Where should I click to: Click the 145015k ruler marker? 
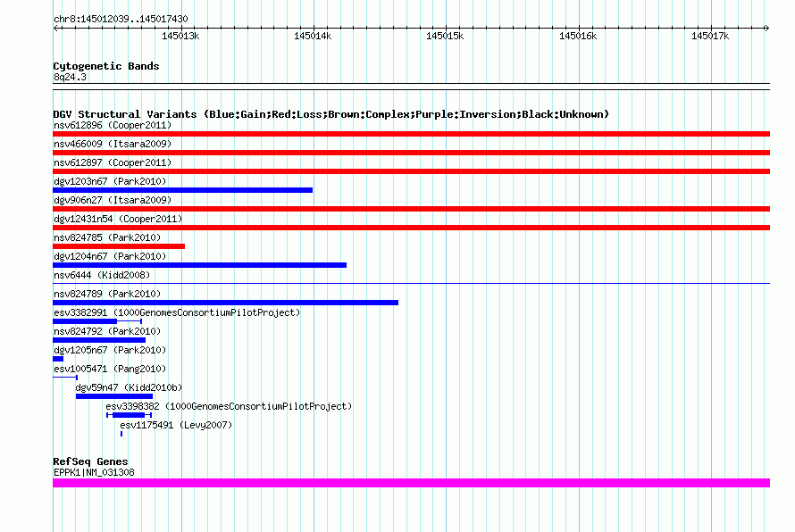click(445, 36)
